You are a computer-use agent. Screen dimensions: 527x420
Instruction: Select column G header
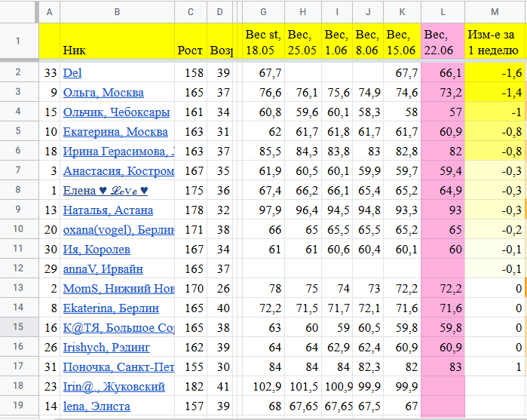coord(262,11)
